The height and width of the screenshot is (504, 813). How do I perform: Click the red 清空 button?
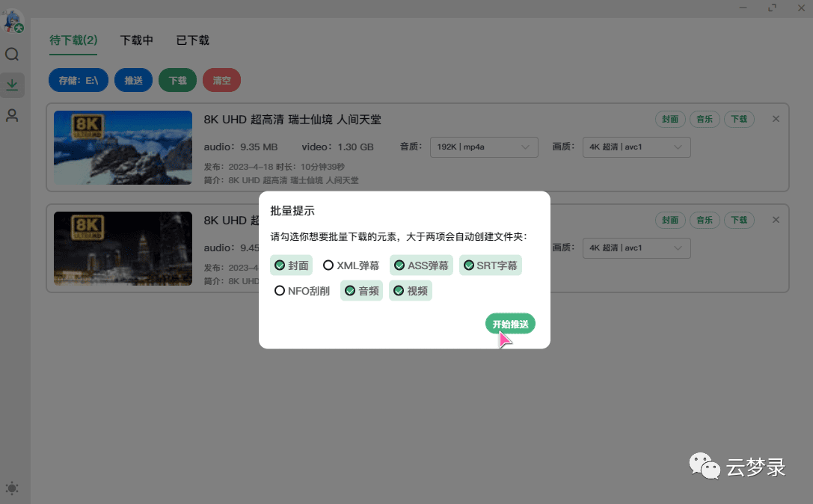pos(221,81)
